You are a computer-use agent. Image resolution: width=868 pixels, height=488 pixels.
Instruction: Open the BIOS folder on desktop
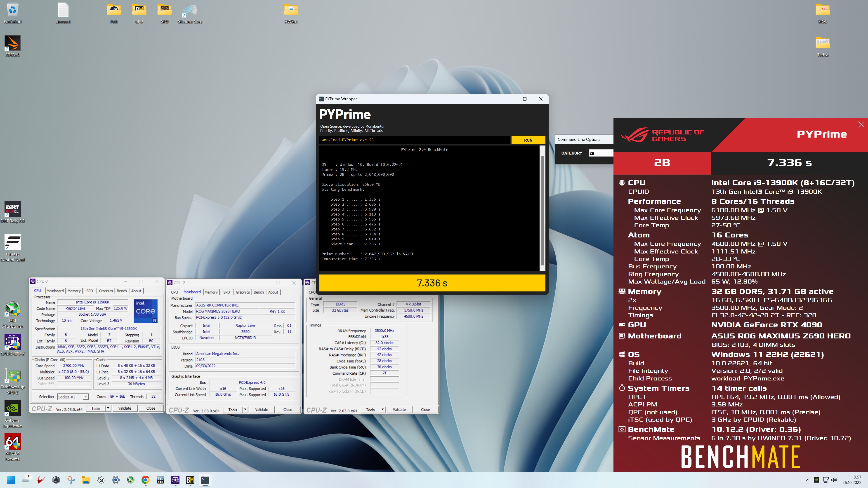pos(823,13)
